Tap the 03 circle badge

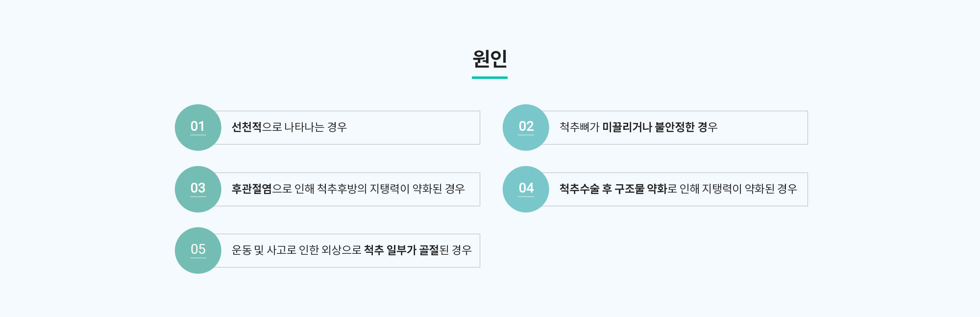coord(198,189)
